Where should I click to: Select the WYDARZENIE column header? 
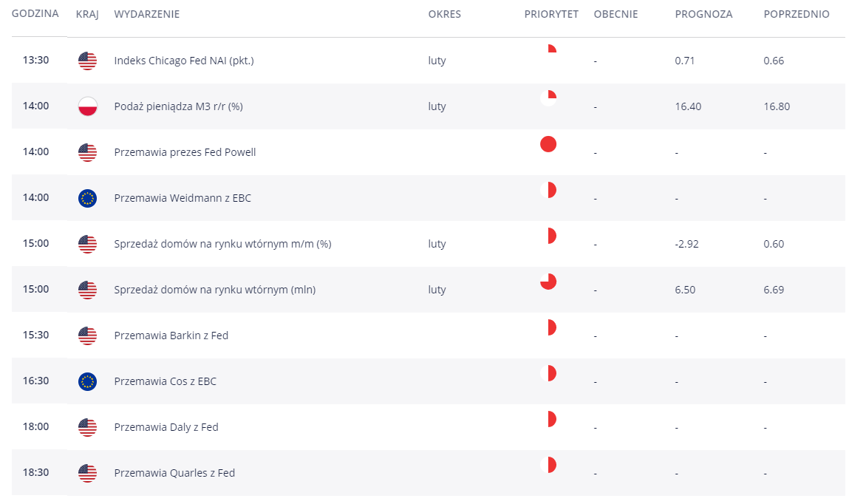click(147, 14)
